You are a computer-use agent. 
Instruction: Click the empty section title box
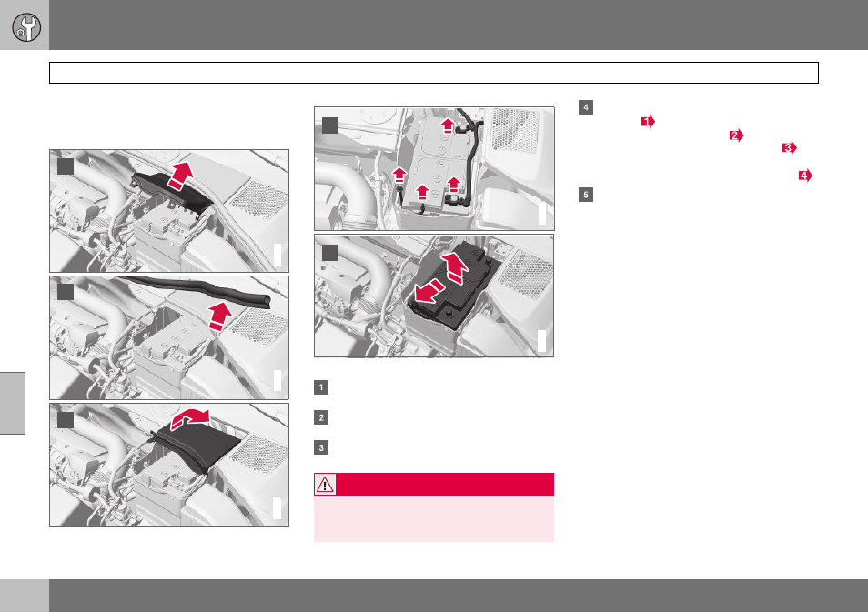coord(434,73)
